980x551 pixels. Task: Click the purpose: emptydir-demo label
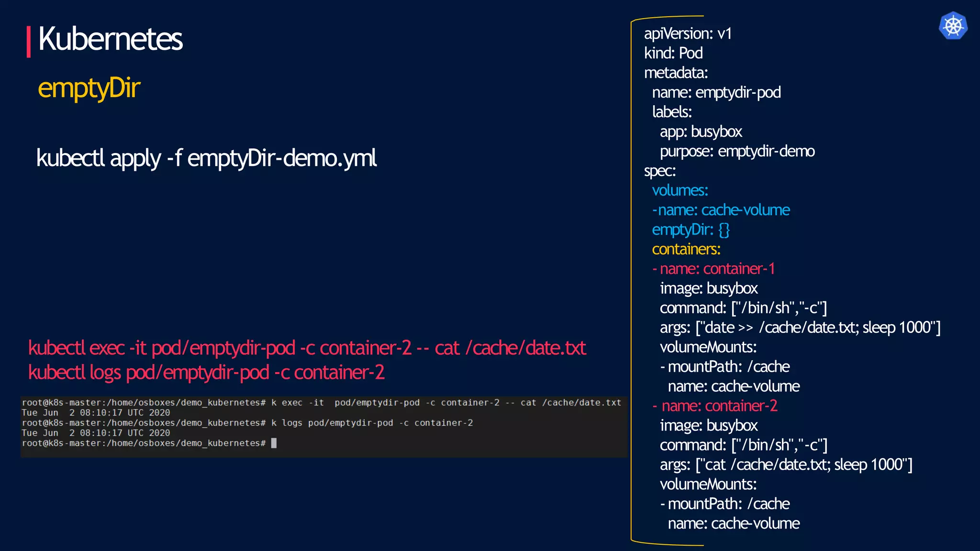[x=737, y=151]
